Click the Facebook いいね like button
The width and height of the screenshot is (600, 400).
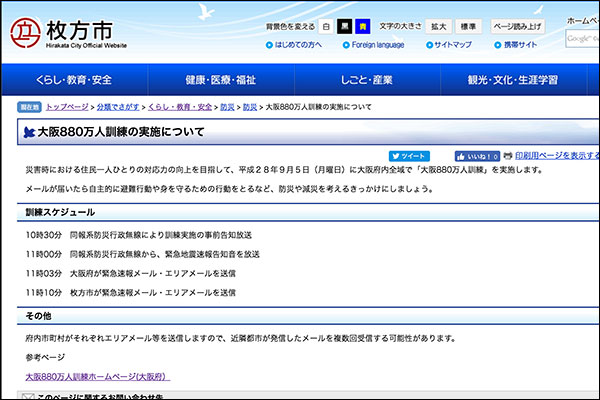(x=476, y=156)
